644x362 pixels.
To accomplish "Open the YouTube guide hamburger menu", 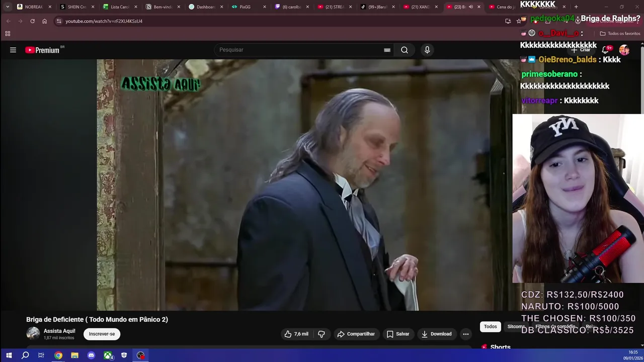I will 13,50.
